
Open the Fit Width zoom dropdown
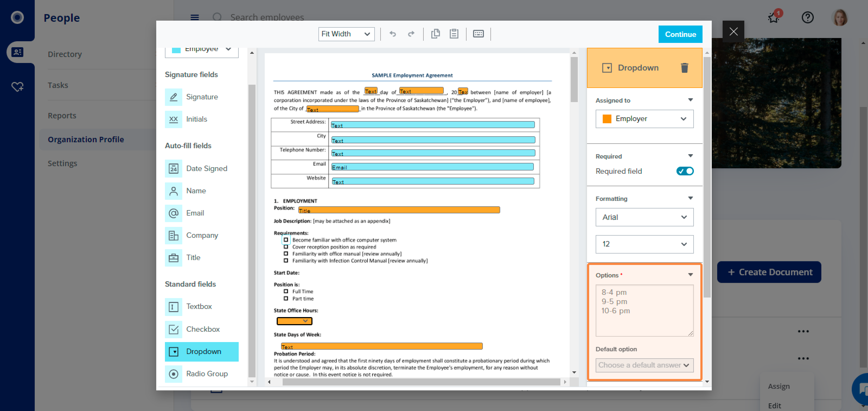click(346, 34)
